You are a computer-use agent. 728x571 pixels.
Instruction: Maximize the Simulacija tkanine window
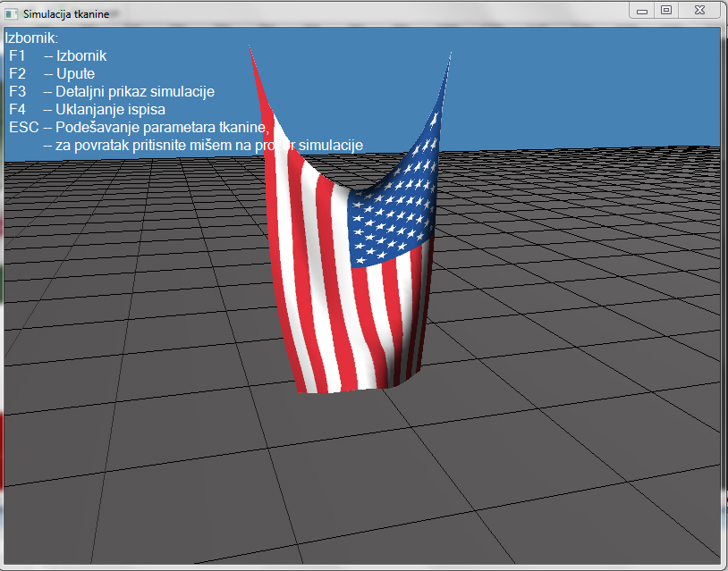(x=666, y=11)
